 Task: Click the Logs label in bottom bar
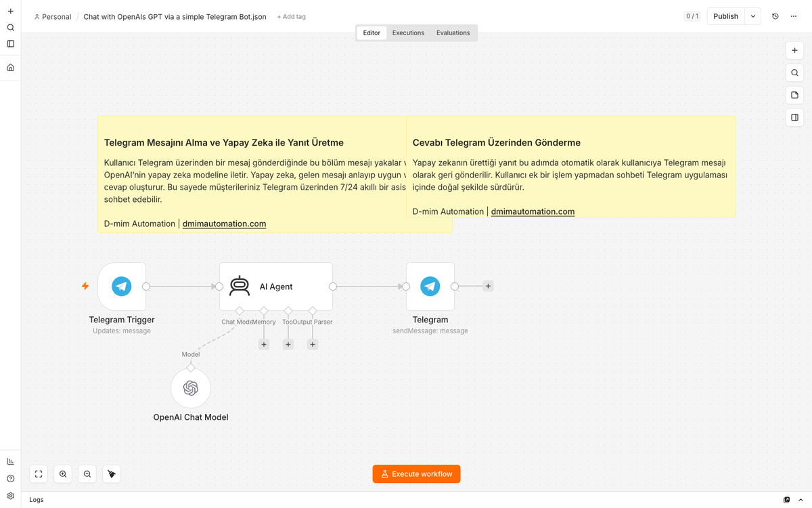37,500
